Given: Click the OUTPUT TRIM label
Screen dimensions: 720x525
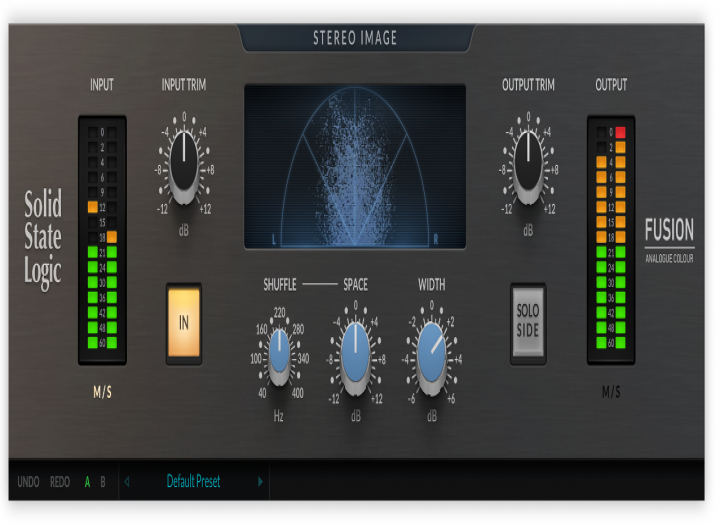Looking at the screenshot, I should point(528,85).
